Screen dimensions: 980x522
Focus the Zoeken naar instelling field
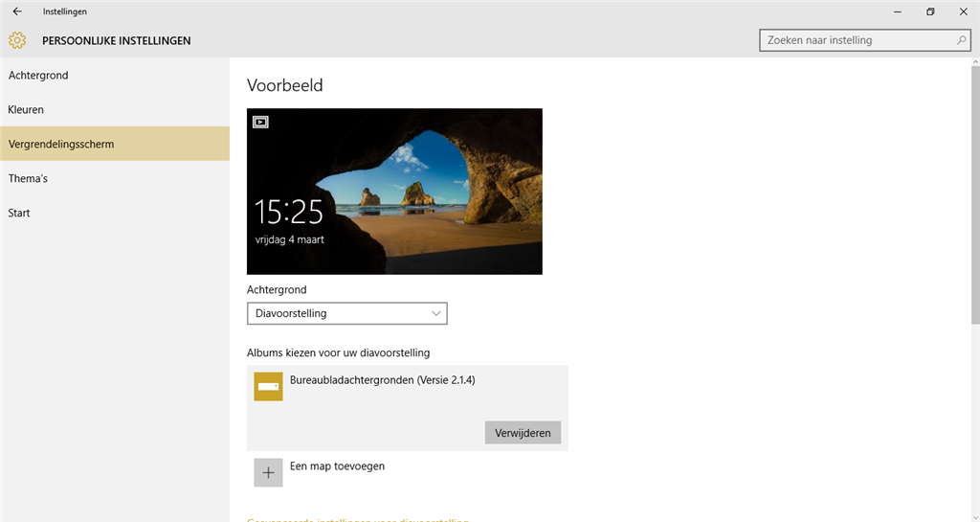click(864, 40)
